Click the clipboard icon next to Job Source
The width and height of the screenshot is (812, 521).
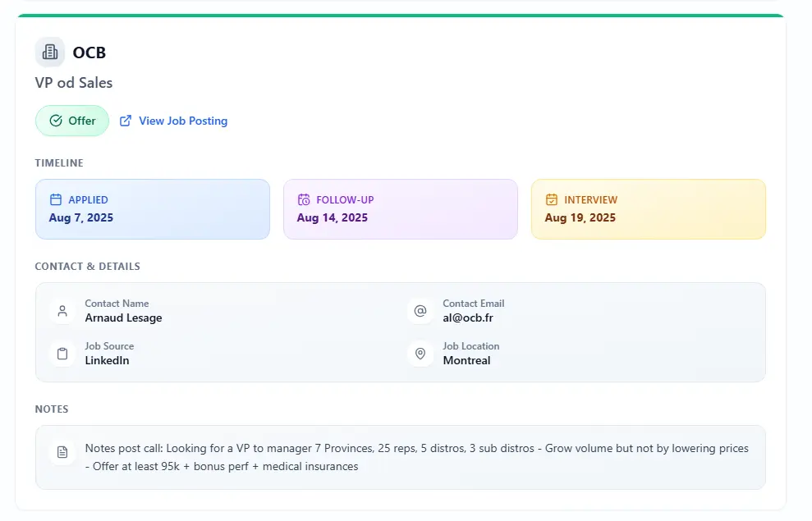[62, 354]
